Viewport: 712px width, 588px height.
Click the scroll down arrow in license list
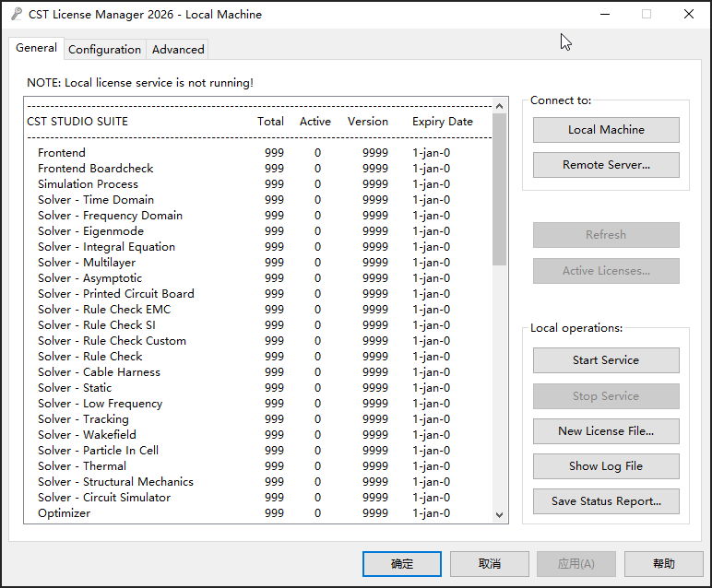(499, 515)
